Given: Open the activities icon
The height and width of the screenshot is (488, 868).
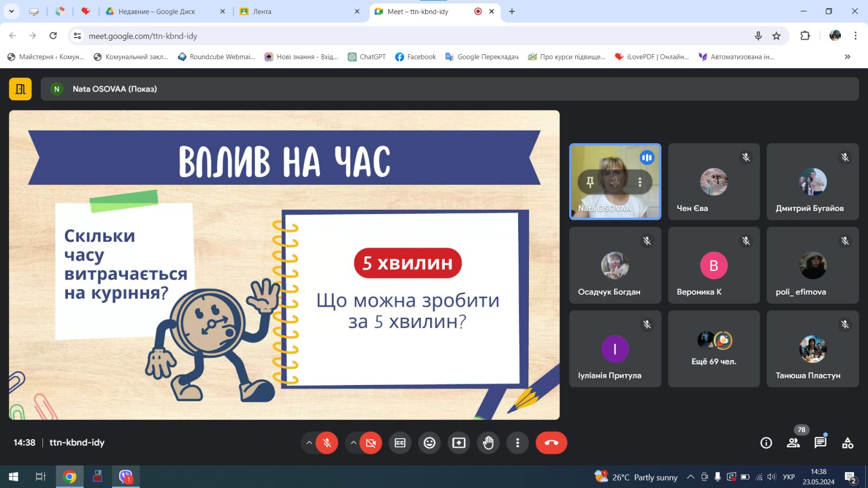Looking at the screenshot, I should 847,443.
